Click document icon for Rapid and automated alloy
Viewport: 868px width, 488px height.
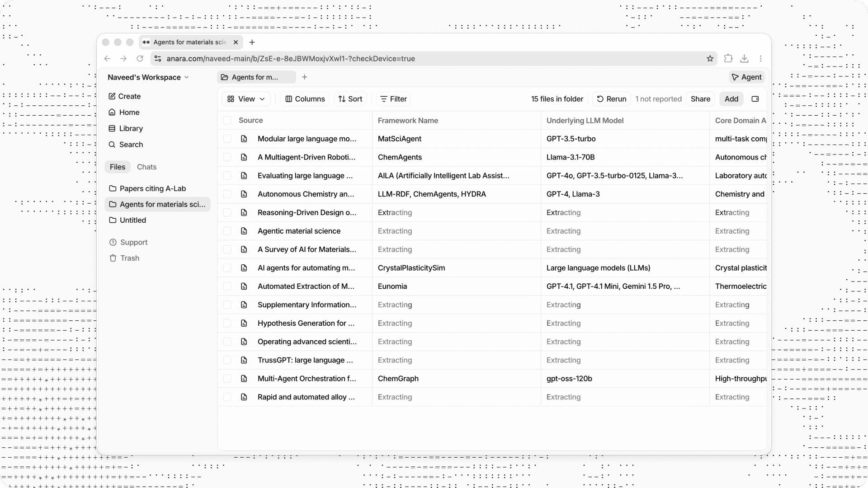click(x=244, y=397)
